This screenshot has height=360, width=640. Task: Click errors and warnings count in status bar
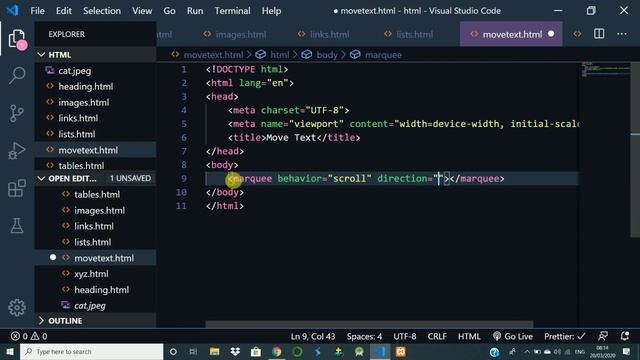click(29, 336)
